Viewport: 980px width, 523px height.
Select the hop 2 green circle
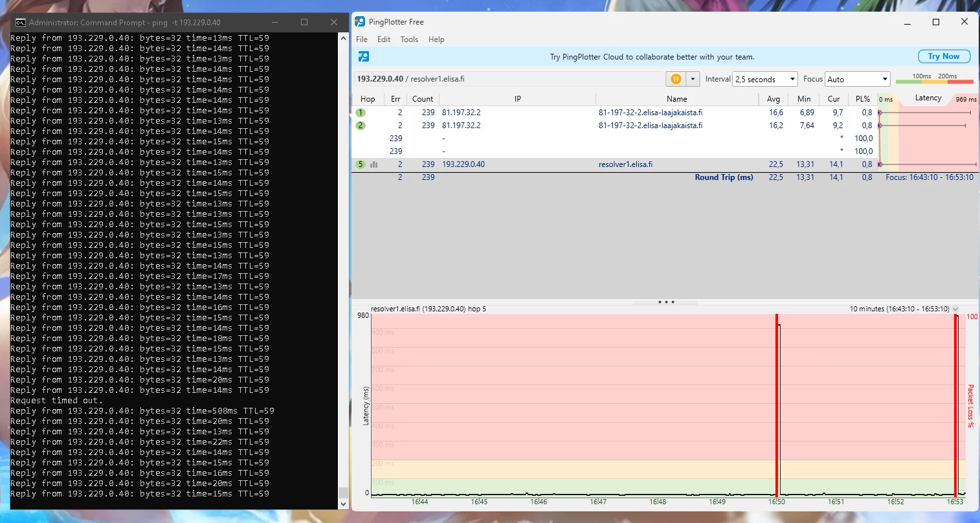point(361,126)
